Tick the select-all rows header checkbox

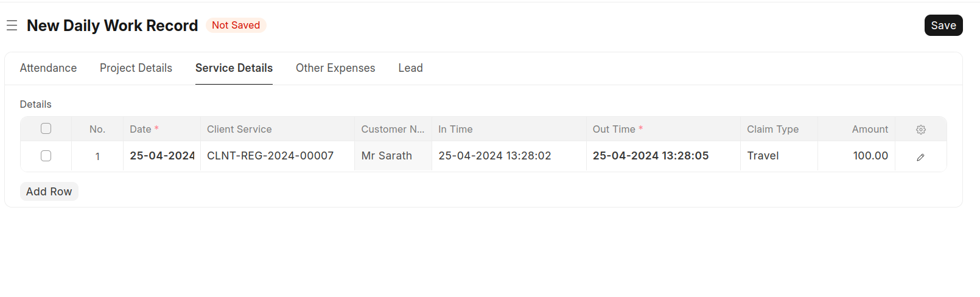[x=46, y=128]
